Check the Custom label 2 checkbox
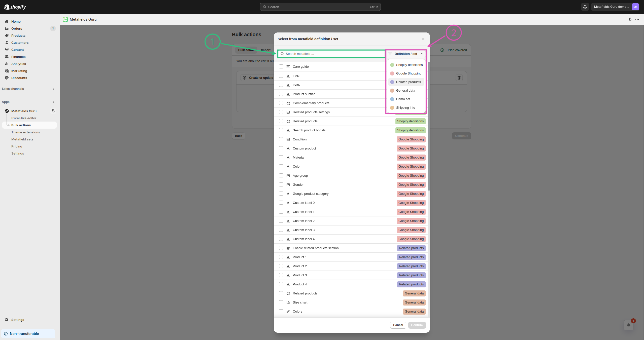This screenshot has width=644, height=340. click(281, 221)
